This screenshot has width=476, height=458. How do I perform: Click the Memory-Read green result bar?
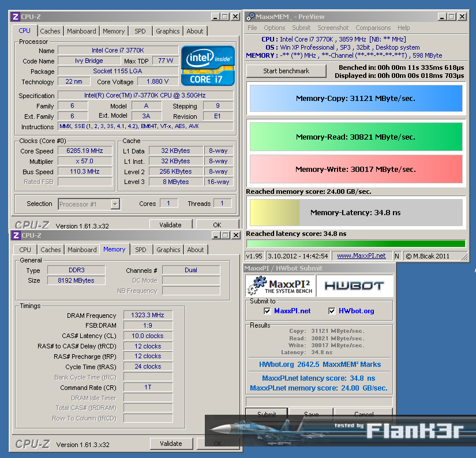[x=356, y=137]
